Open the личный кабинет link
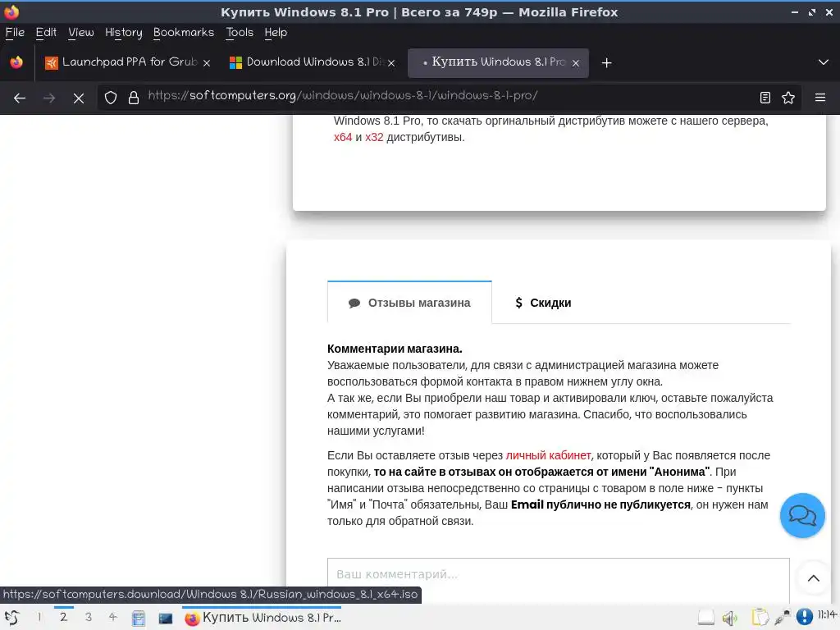 (548, 455)
